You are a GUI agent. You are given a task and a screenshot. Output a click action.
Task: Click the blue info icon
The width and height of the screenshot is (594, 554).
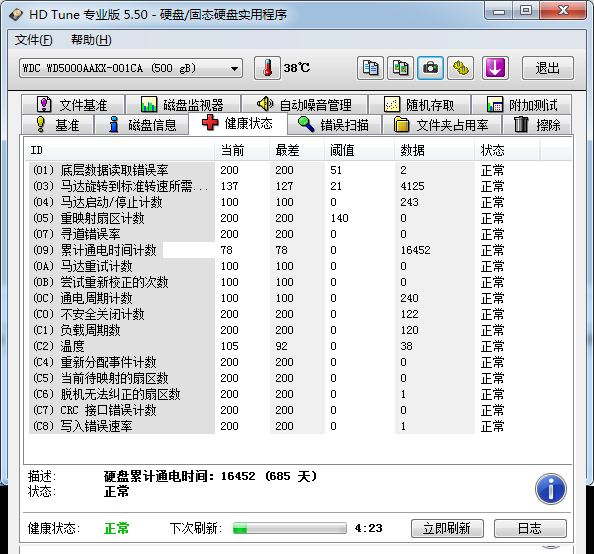pos(551,489)
